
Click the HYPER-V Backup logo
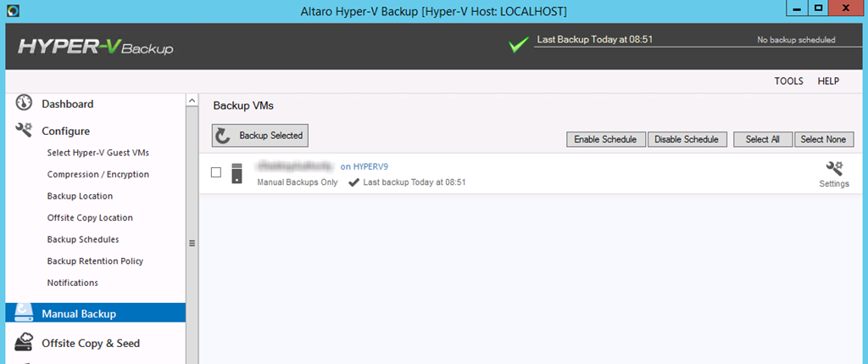pos(96,47)
